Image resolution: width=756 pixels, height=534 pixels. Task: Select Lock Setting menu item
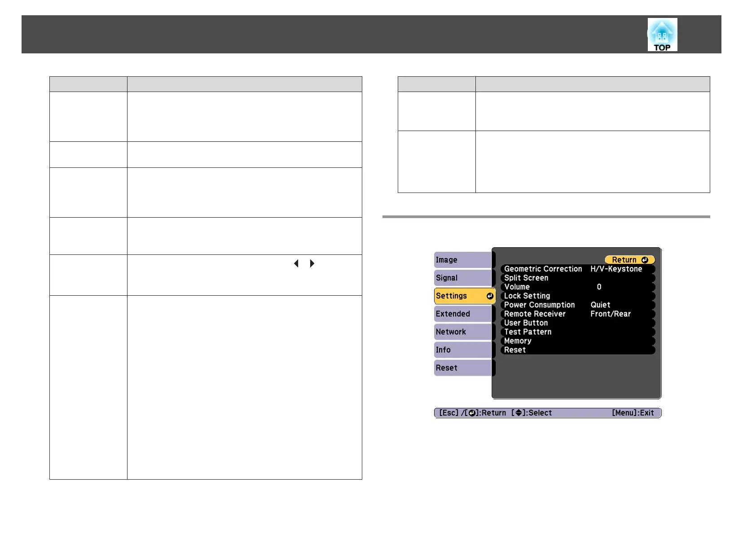578,296
